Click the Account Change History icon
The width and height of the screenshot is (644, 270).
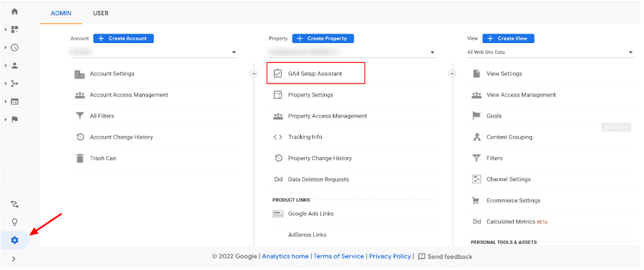click(80, 137)
